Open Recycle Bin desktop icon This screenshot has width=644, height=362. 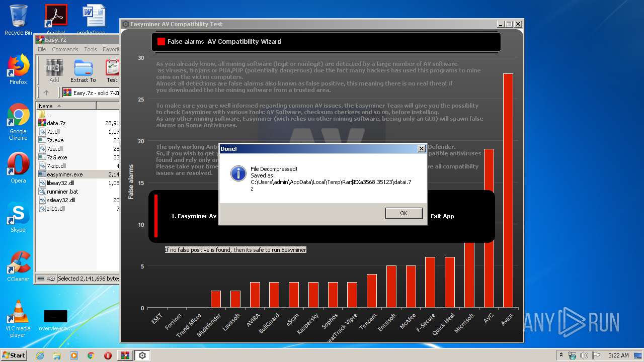(x=18, y=20)
